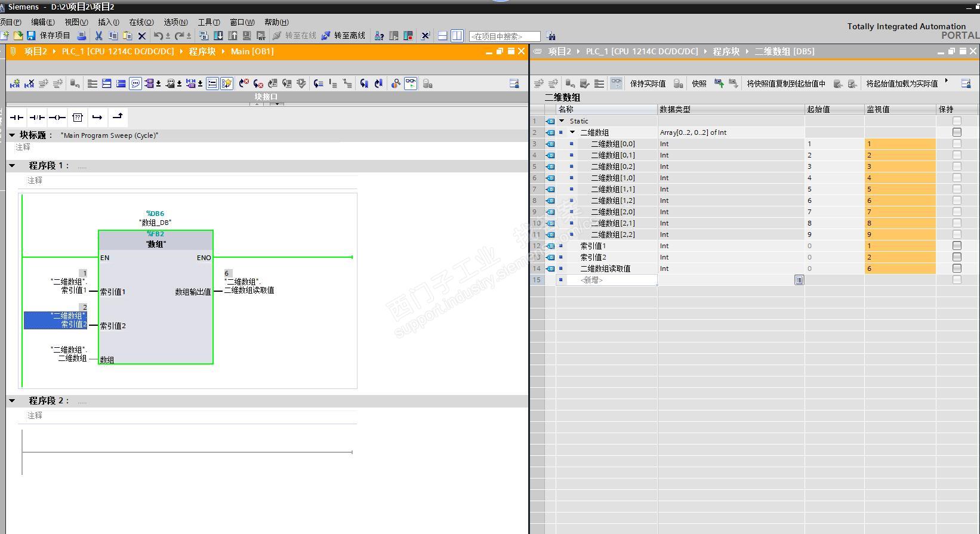The width and height of the screenshot is (980, 534).
Task: Toggle monitoring glasses icon in Main editor
Action: click(411, 84)
